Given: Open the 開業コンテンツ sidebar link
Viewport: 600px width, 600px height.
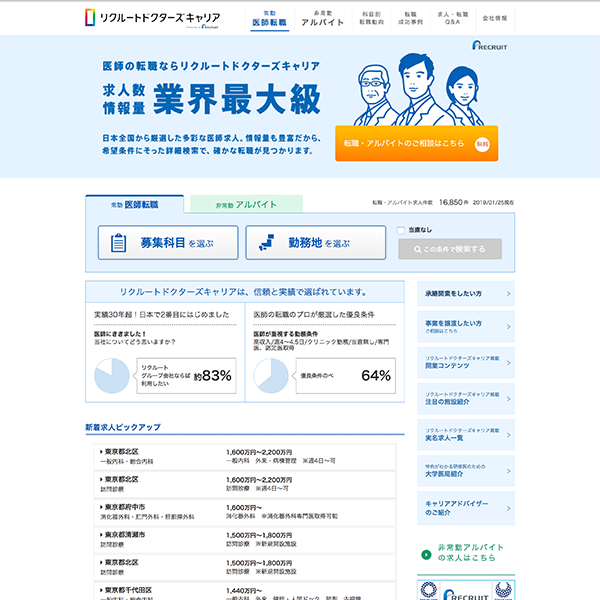Looking at the screenshot, I should tap(466, 362).
